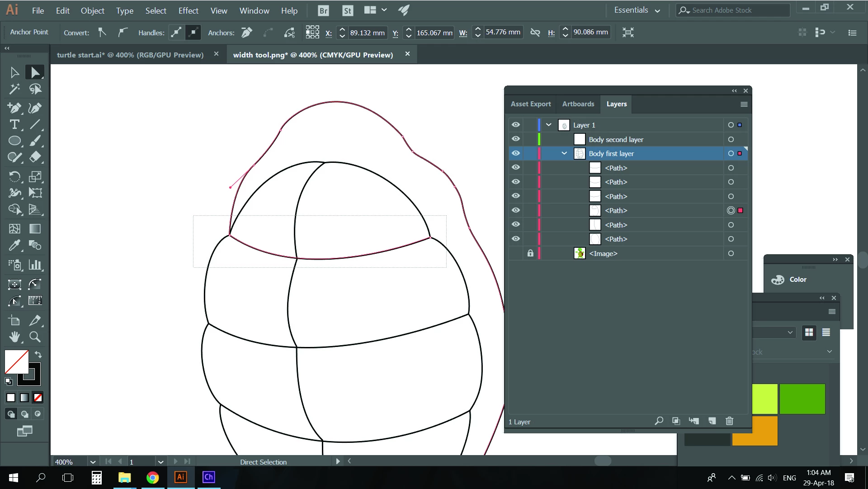Screen dimensions: 868x489
Task: Click the Locate Object magnifier icon
Action: click(x=659, y=421)
